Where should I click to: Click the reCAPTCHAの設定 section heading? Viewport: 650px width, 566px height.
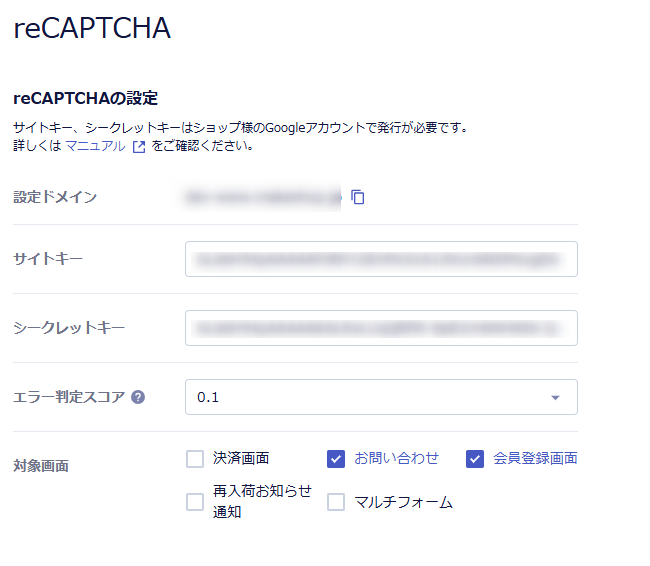click(86, 98)
